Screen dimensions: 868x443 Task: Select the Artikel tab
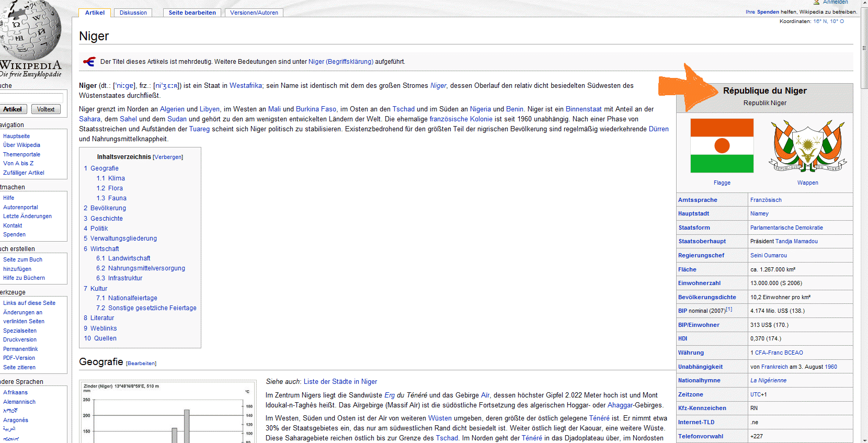click(95, 13)
